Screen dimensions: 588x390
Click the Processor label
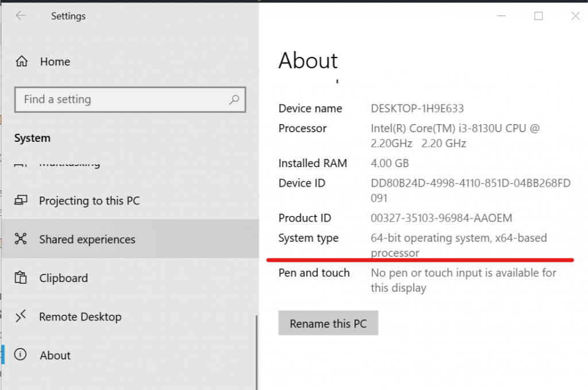click(302, 128)
